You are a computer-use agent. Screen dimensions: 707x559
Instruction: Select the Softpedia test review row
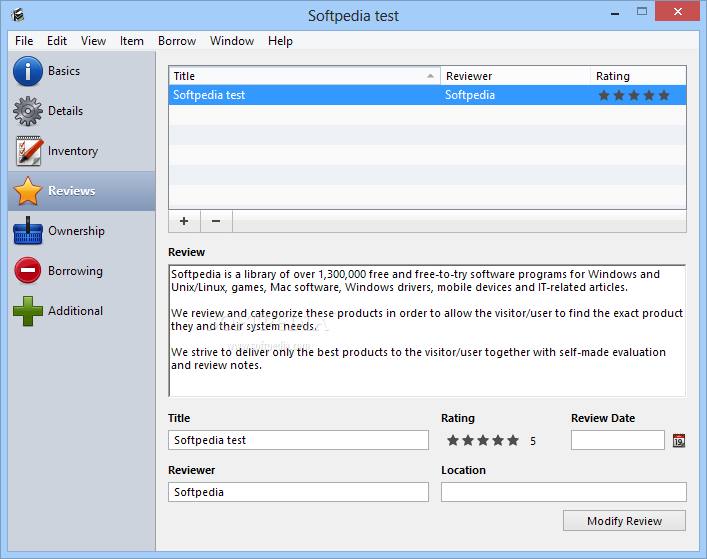pos(427,95)
